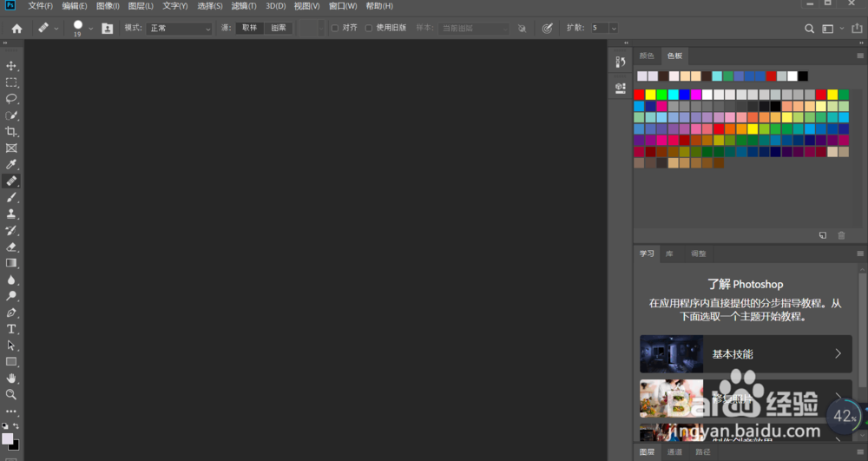
Task: Open the History panel icon
Action: [x=621, y=62]
